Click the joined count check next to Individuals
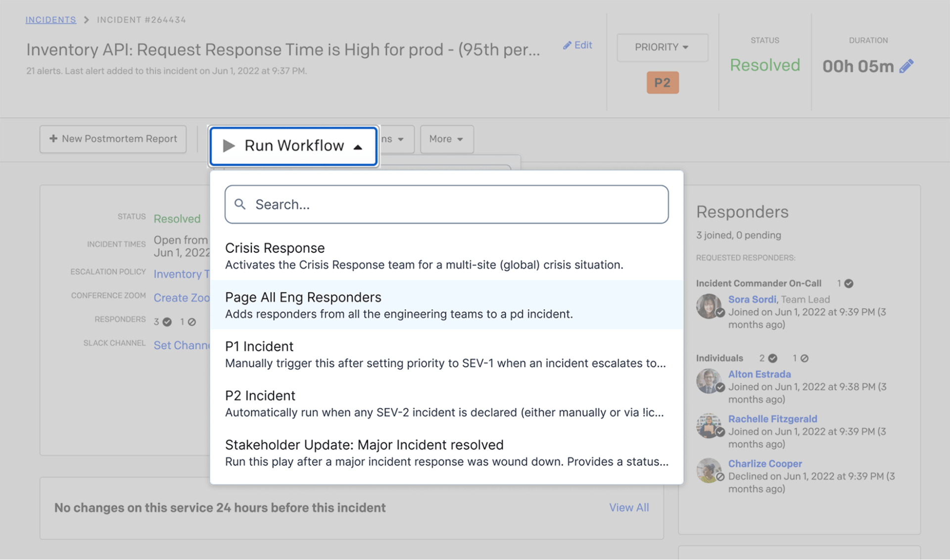This screenshot has height=560, width=950. point(773,358)
